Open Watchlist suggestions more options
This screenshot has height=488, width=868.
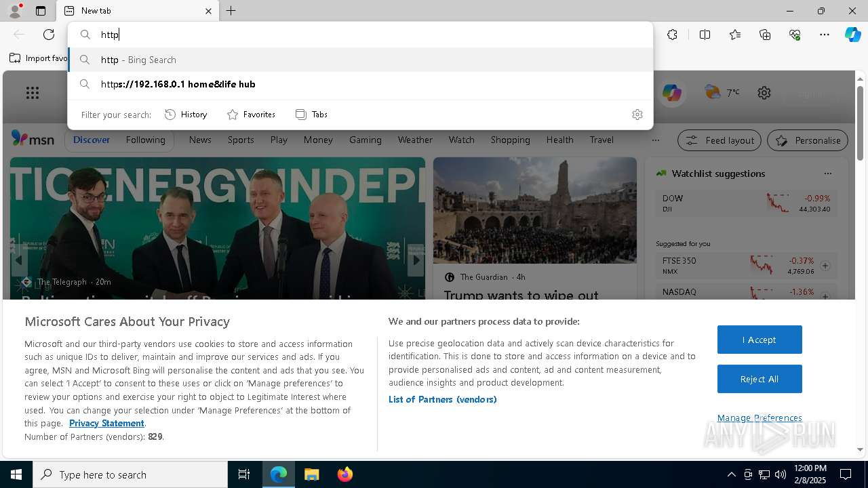pos(827,174)
